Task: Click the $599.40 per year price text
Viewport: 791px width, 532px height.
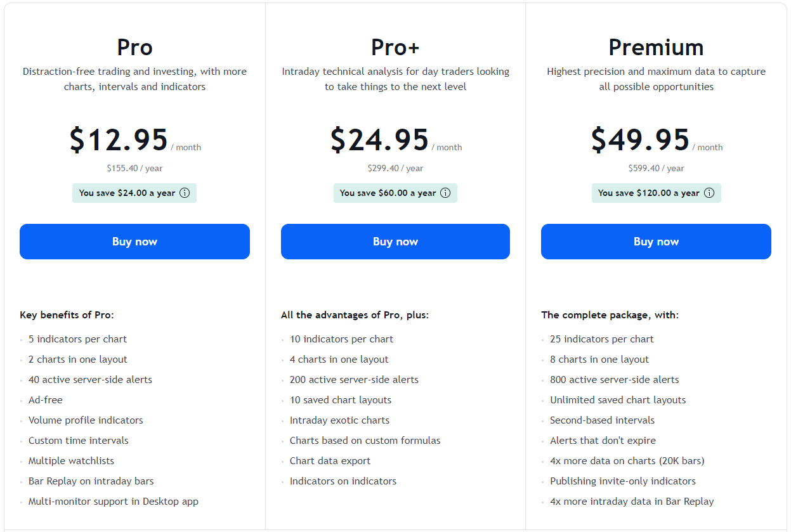Action: (x=656, y=168)
